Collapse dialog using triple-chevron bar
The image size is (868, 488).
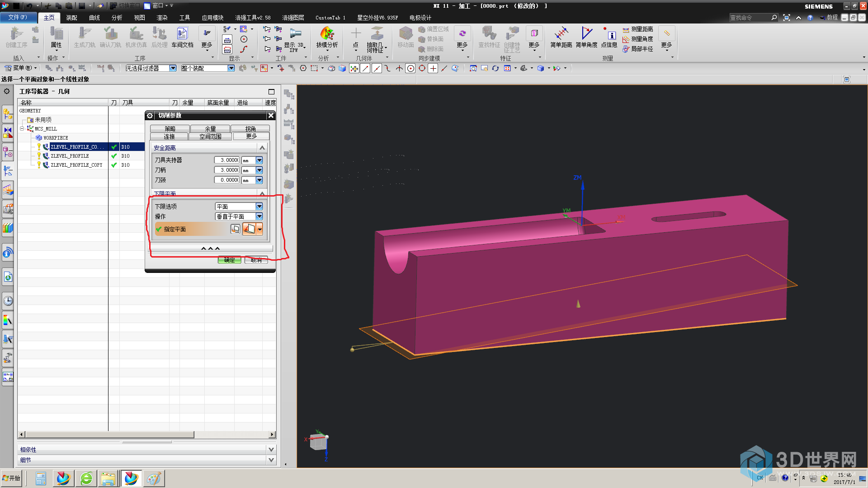coord(210,249)
